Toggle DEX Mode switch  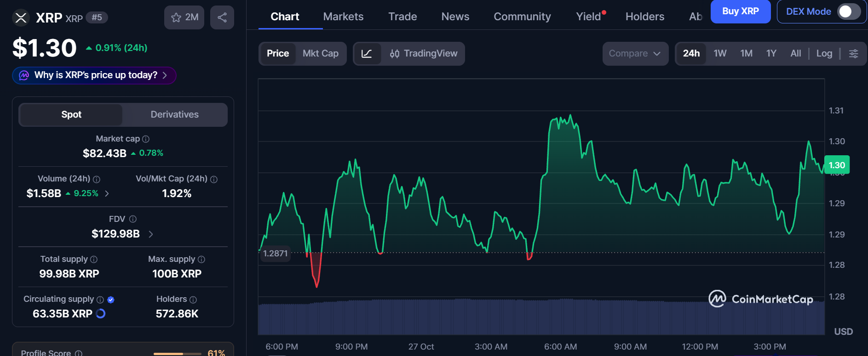click(849, 11)
